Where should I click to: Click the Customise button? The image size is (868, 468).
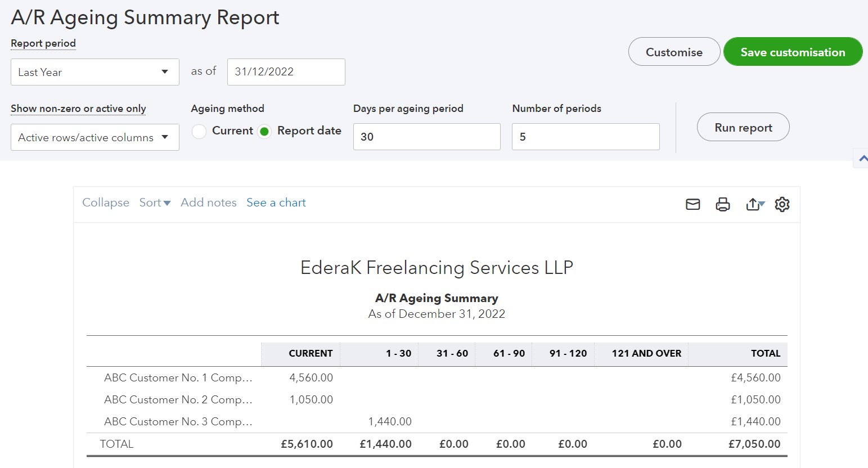pos(674,52)
